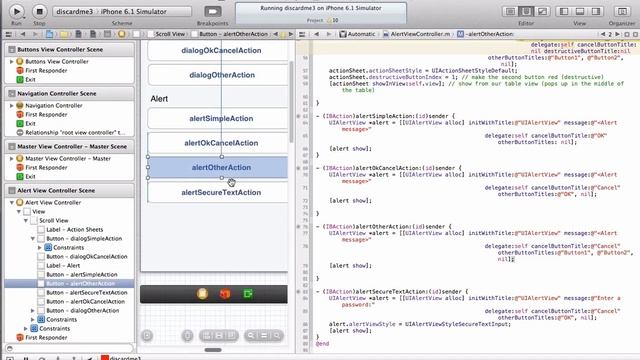The width and height of the screenshot is (640, 360).
Task: Open the -alertOtherAction: method menu
Action: pos(485,34)
